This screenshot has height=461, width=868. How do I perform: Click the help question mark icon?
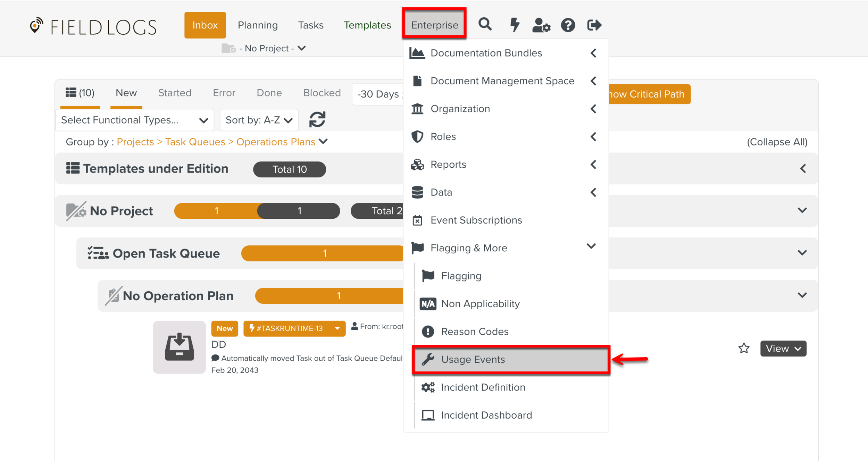coord(568,25)
